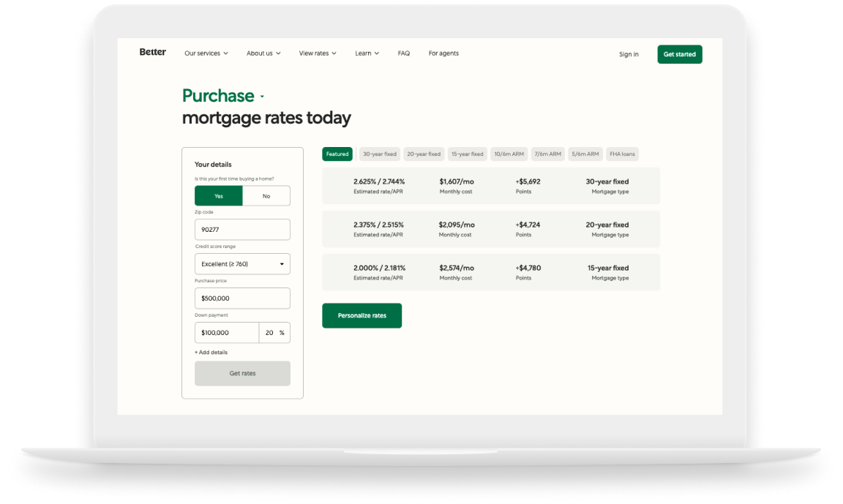Switch to the 30-year fixed rates tab
The image size is (843, 504).
pos(379,154)
